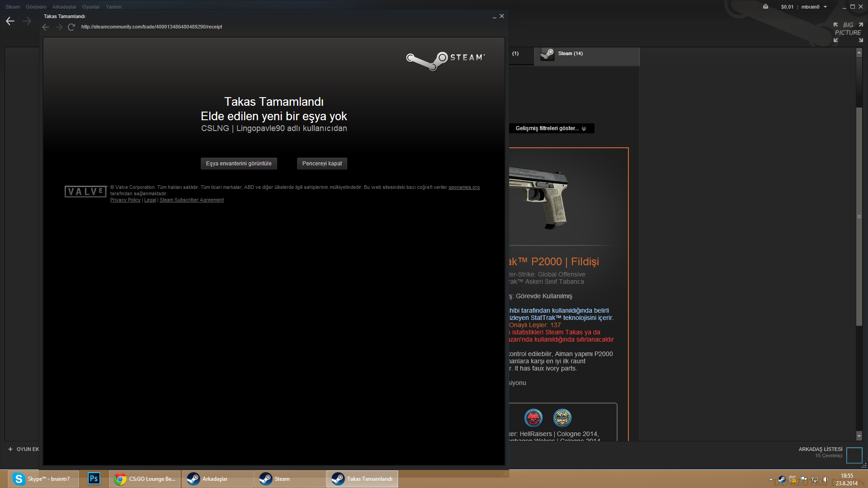Click the friends list box icon

coord(854,455)
